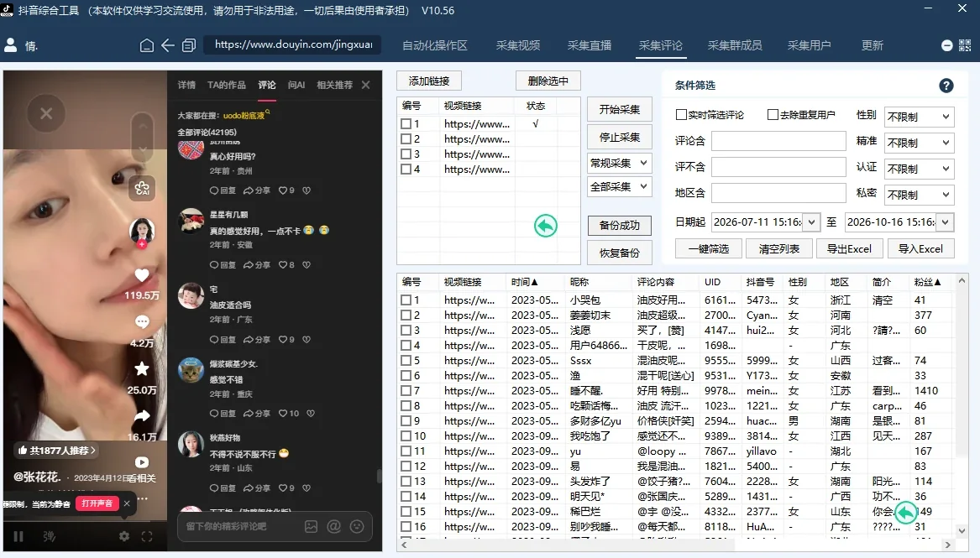The height and width of the screenshot is (558, 980).
Task: Click the home icon beside address bar
Action: [146, 45]
